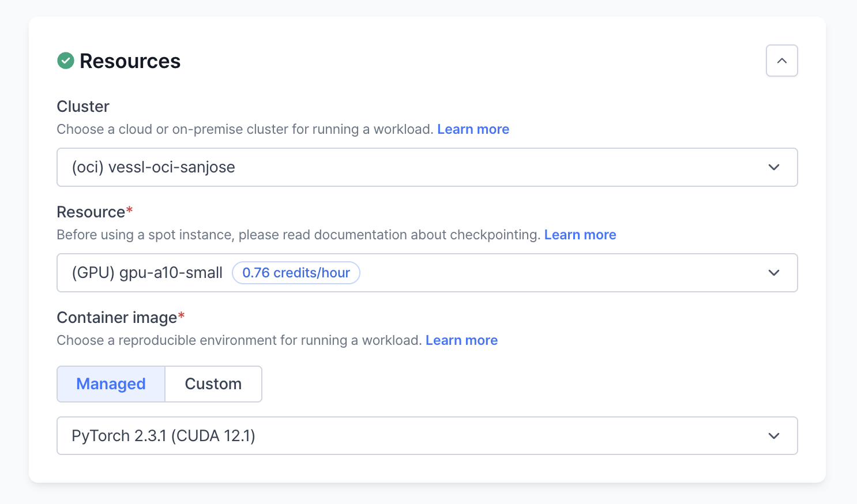
Task: Click the Resources section heading
Action: point(130,61)
